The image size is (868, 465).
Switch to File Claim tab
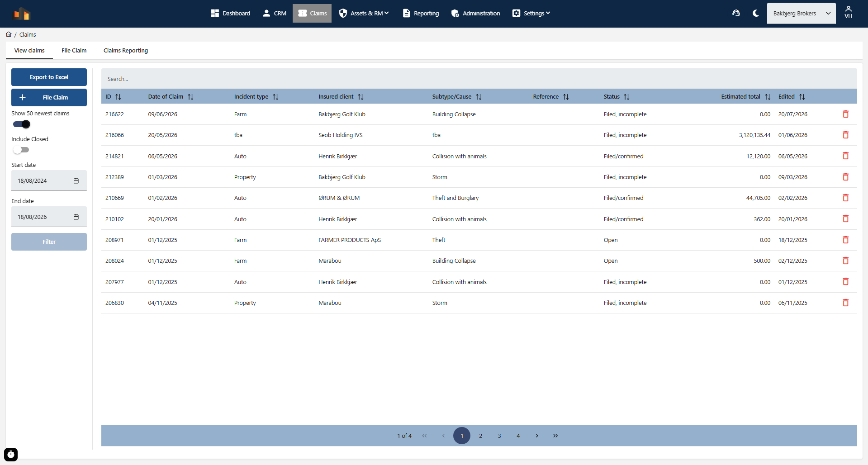(x=74, y=50)
